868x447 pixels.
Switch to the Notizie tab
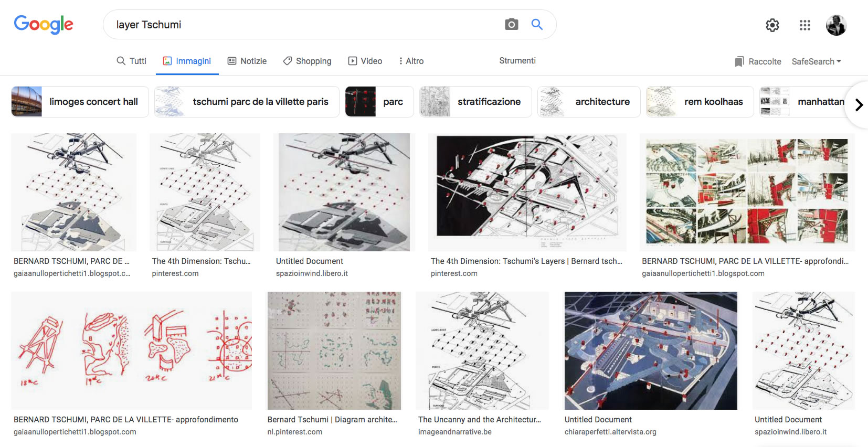coord(247,61)
